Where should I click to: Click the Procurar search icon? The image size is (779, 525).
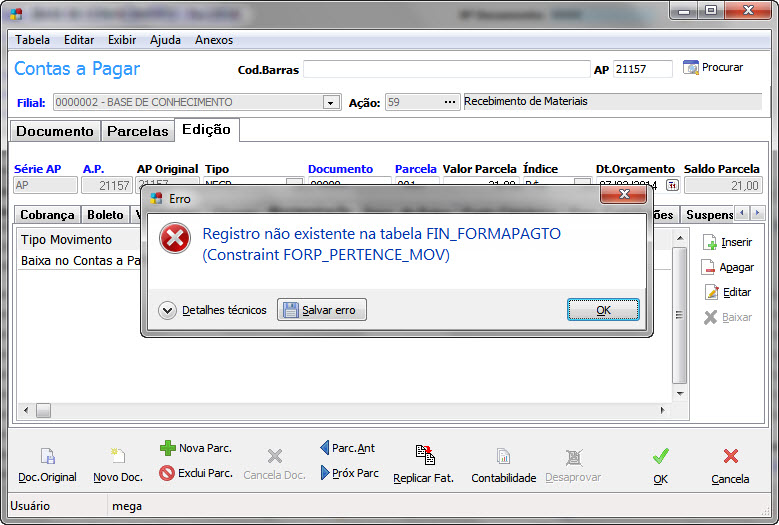click(x=691, y=68)
